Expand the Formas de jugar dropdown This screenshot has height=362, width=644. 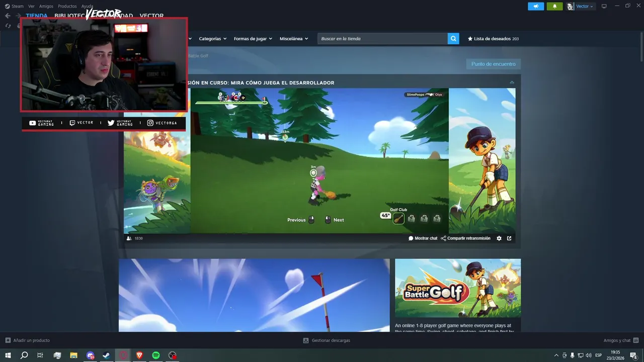(253, 39)
